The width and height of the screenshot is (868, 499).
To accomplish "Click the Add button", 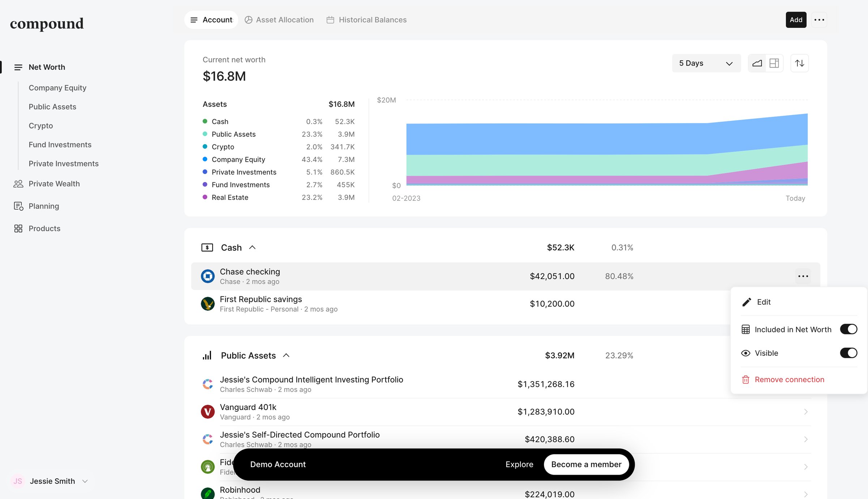I will click(796, 20).
